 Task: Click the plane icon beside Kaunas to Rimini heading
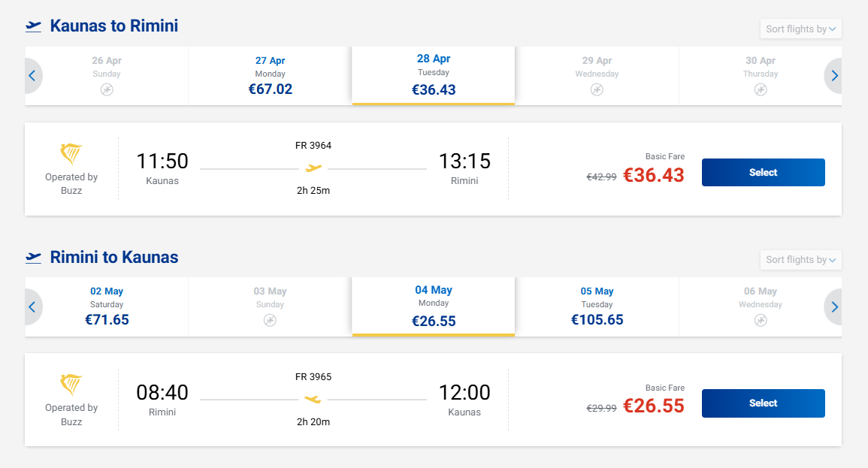[x=33, y=26]
